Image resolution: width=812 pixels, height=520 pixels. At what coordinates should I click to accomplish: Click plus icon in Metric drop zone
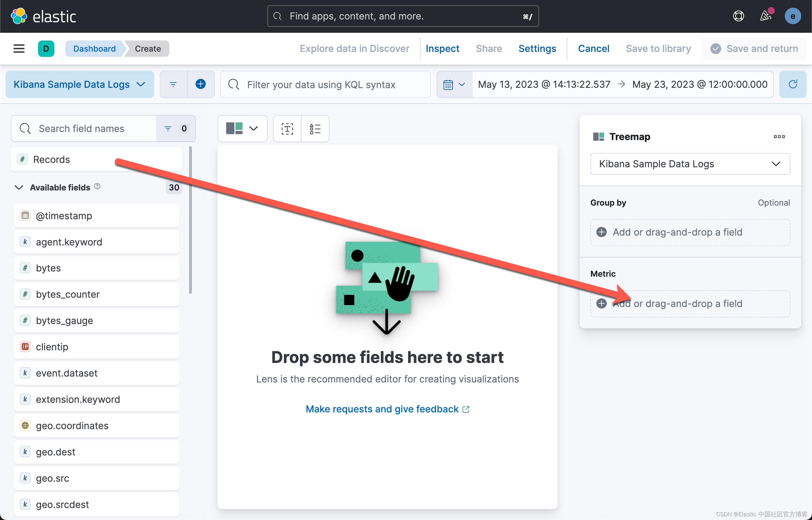pos(601,304)
